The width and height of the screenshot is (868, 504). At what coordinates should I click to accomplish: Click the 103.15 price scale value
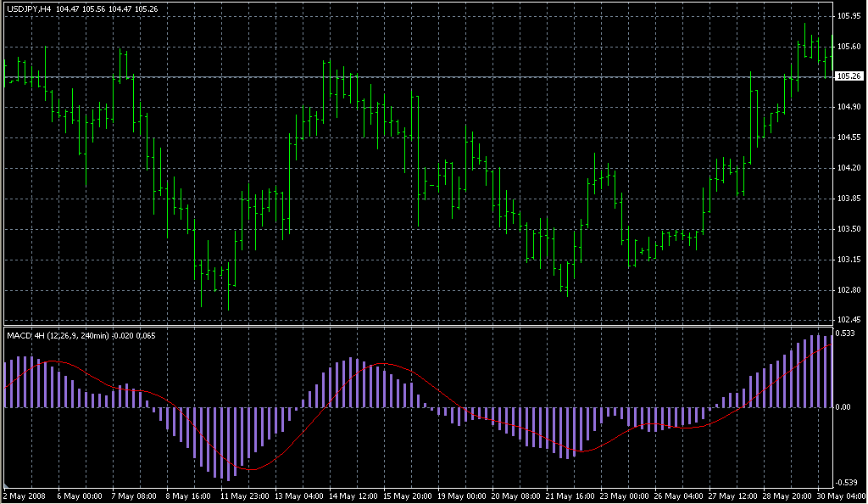pos(849,260)
